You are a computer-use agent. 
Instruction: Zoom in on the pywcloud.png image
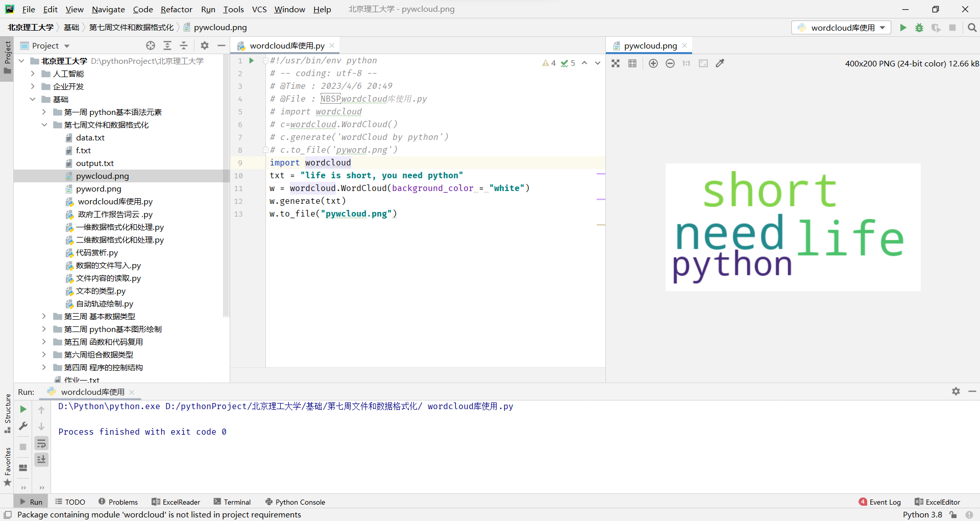(x=653, y=63)
